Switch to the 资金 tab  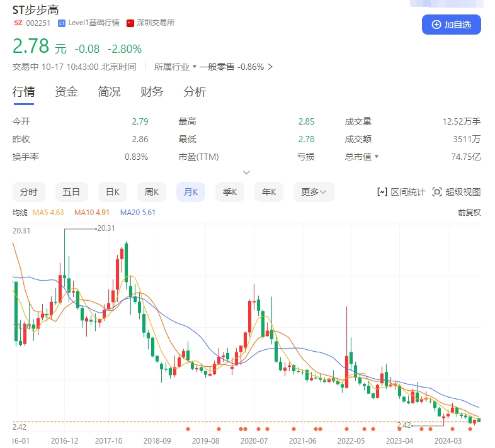click(x=66, y=92)
